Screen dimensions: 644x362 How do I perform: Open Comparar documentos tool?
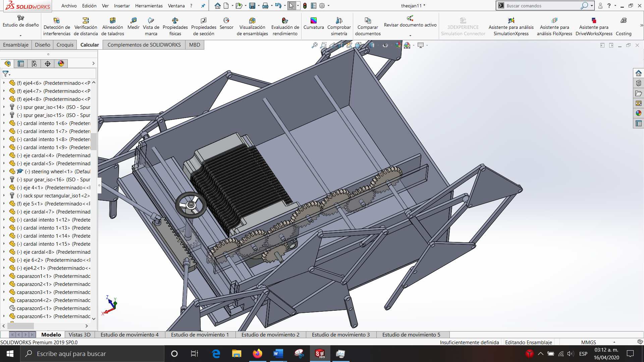tap(368, 26)
